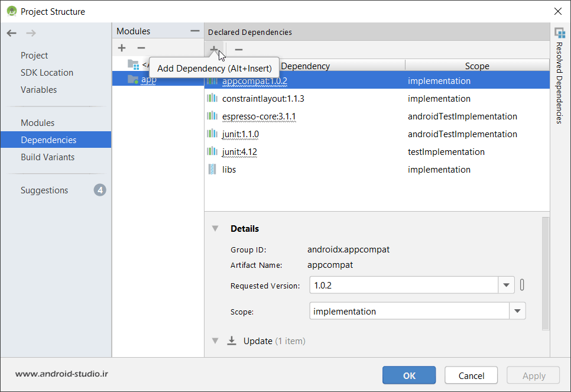
Task: Click the Android Studio logo in title bar
Action: [12, 11]
